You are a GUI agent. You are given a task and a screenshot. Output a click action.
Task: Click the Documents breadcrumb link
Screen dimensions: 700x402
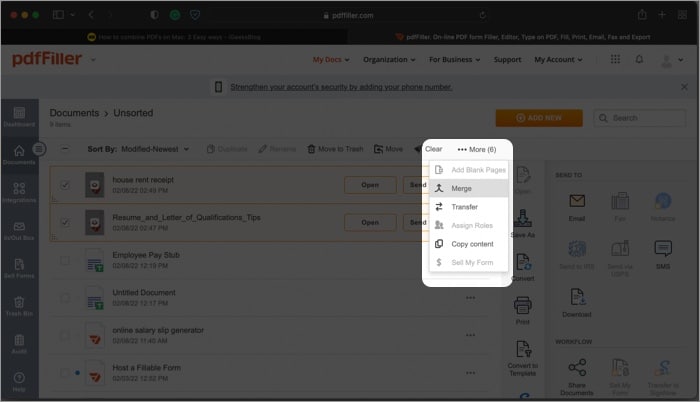74,113
